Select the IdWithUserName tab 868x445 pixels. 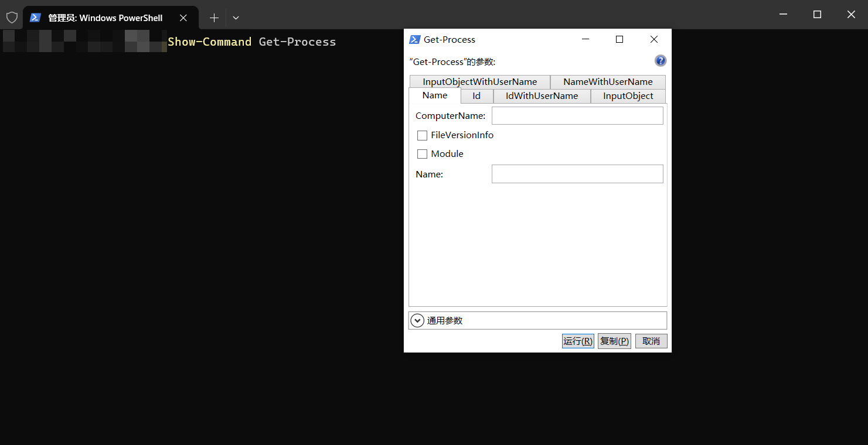542,96
